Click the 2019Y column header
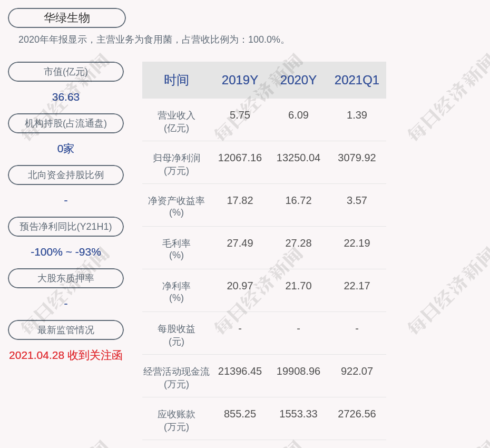The height and width of the screenshot is (448, 490). [240, 80]
